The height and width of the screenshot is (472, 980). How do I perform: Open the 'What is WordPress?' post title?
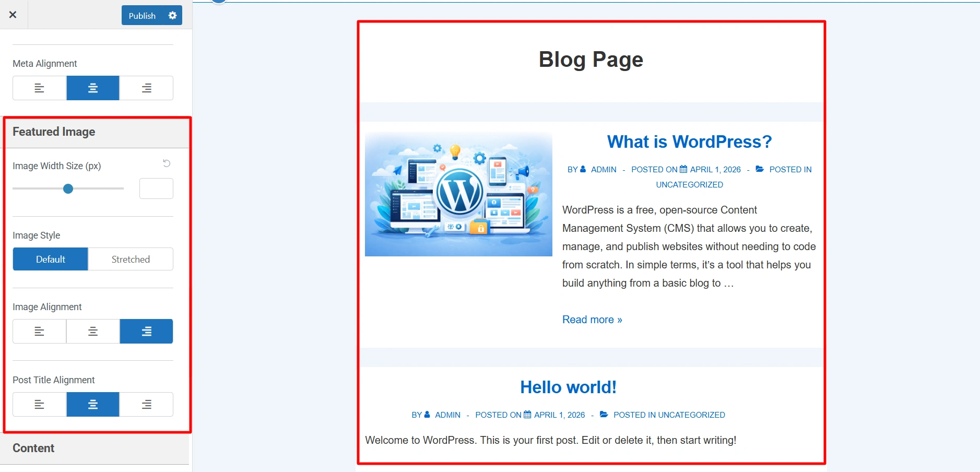689,142
